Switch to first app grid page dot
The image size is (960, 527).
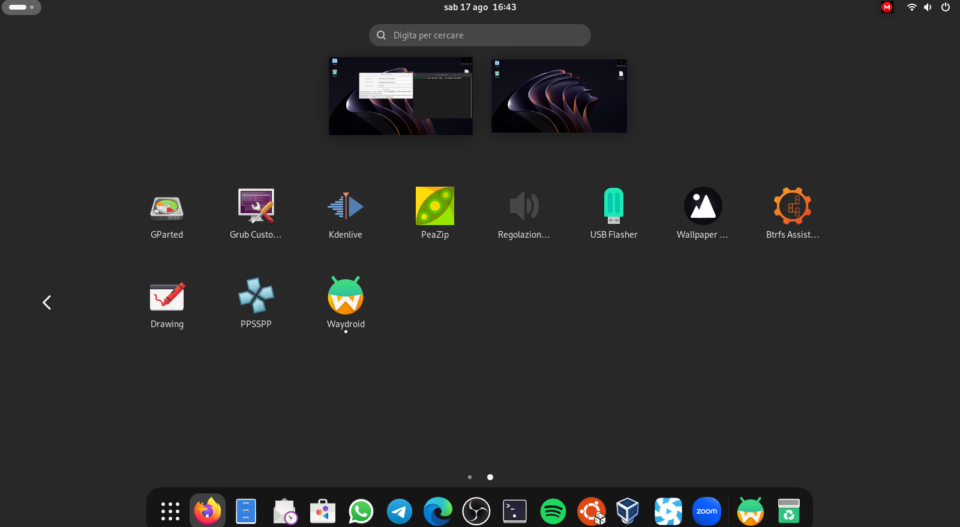pos(470,477)
